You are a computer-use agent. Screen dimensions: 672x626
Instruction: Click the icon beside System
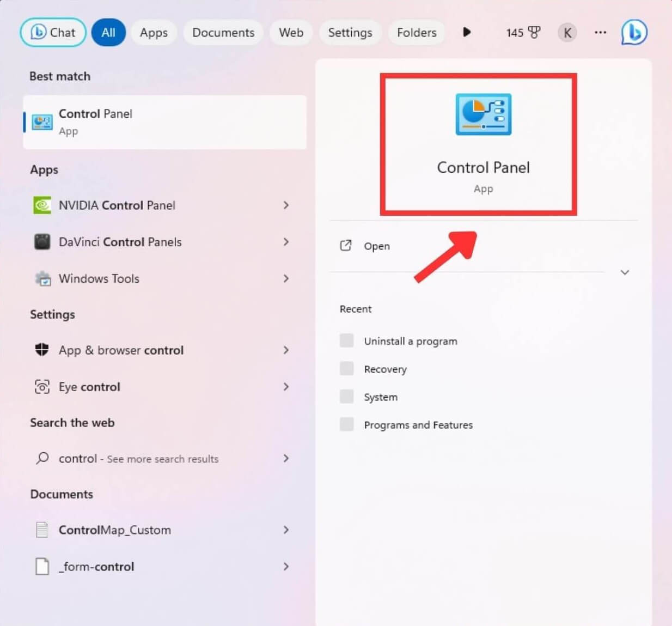tap(346, 396)
